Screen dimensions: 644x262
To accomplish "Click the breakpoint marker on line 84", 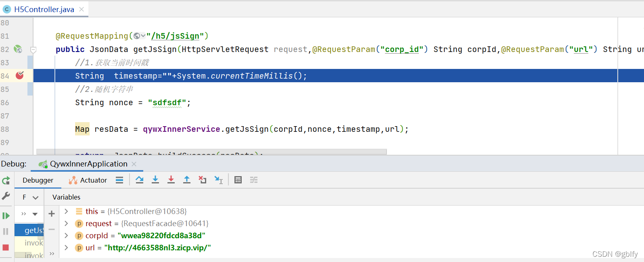I will 19,75.
